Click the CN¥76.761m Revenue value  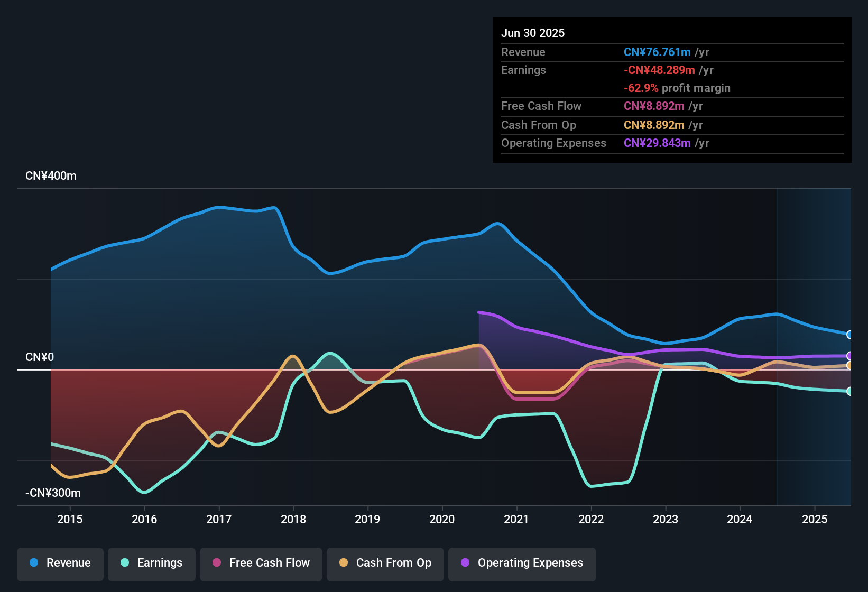click(657, 52)
